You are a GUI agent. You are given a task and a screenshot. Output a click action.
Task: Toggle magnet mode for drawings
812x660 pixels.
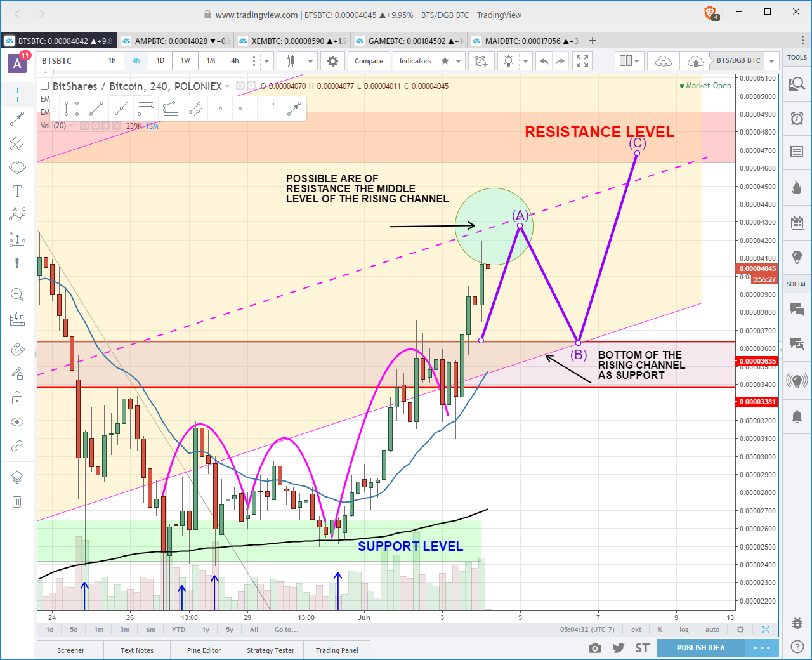[x=17, y=349]
